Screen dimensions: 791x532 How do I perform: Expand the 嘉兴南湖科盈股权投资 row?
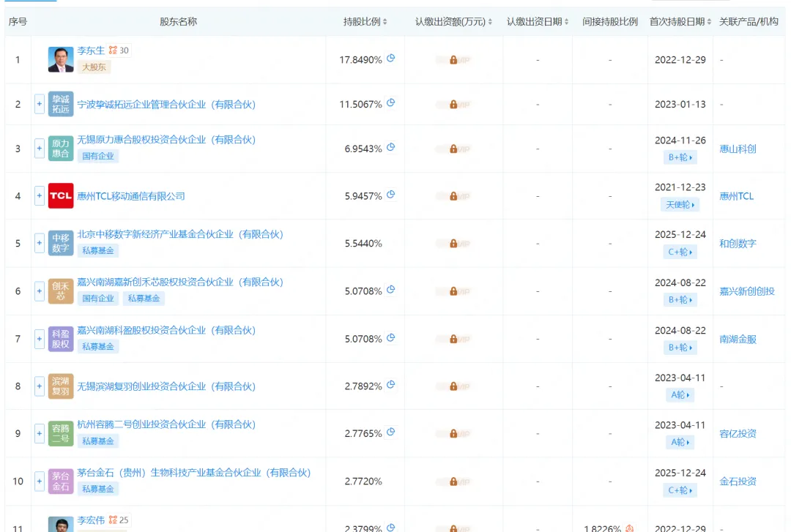[40, 338]
